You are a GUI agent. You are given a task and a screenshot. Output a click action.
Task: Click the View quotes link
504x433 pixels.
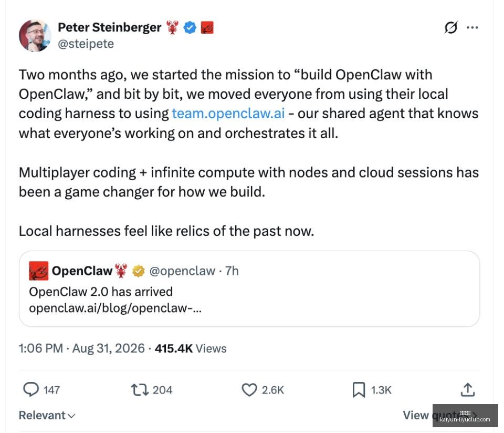coord(440,415)
